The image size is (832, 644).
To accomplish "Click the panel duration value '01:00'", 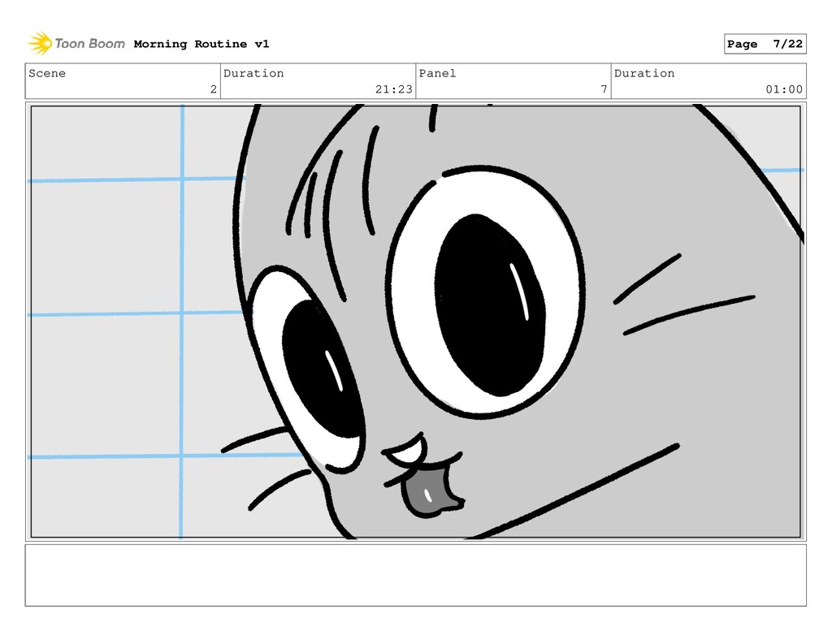I will click(784, 89).
